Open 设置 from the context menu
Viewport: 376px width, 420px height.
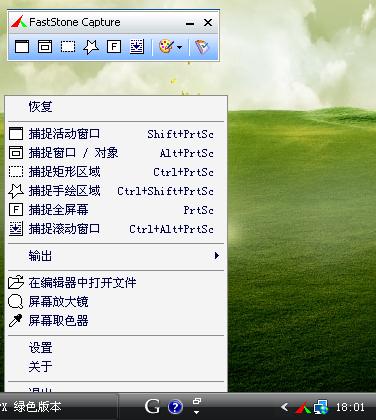click(116, 348)
